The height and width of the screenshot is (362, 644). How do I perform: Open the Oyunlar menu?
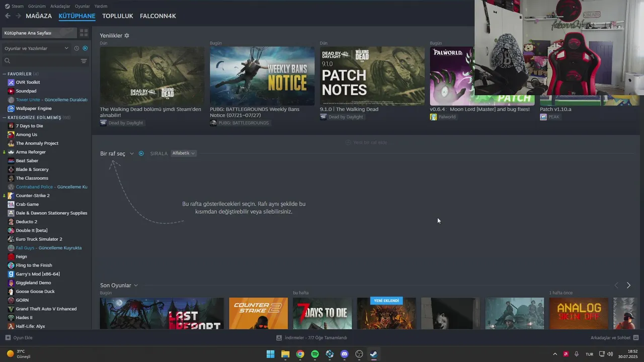(83, 6)
